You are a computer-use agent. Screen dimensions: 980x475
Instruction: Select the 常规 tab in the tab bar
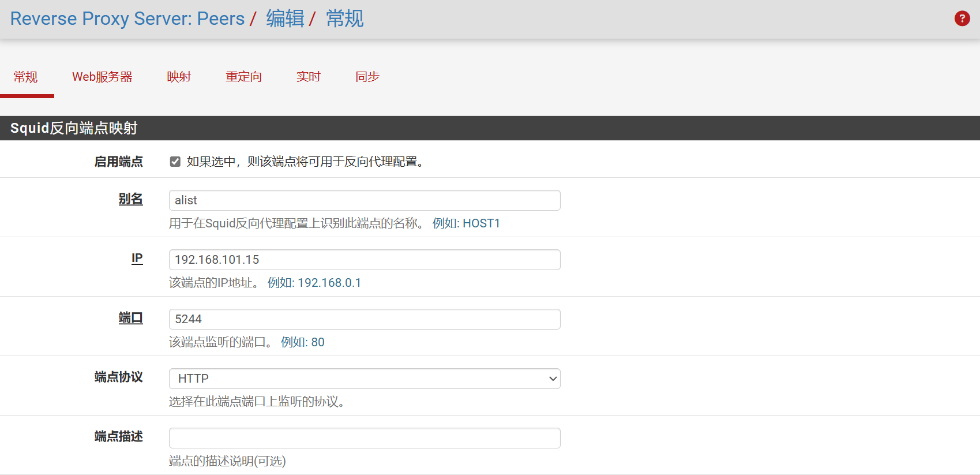25,77
